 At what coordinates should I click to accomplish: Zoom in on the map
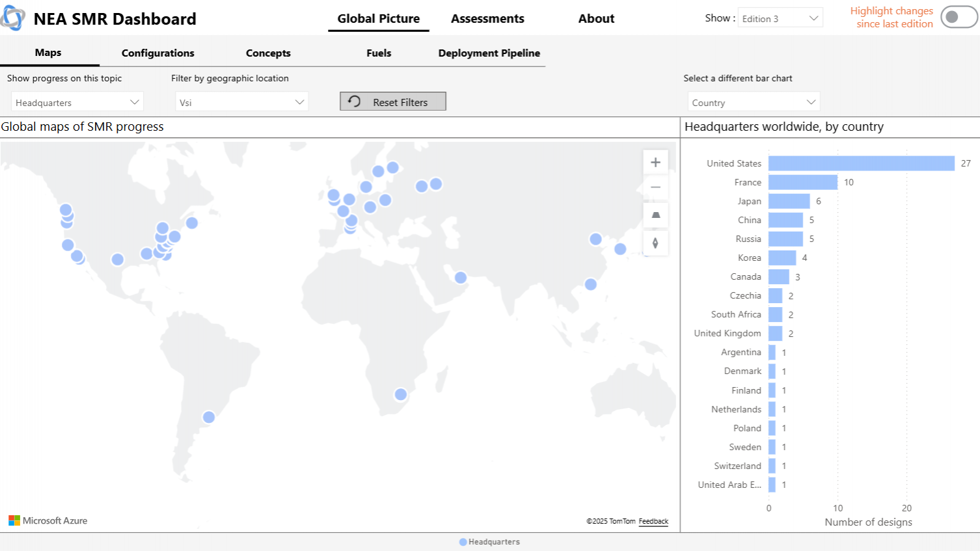655,163
